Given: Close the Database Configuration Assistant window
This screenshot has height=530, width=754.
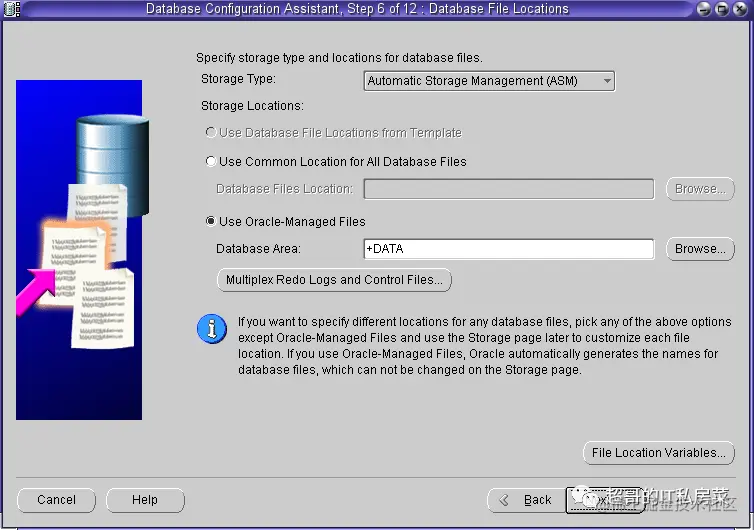Looking at the screenshot, I should pyautogui.click(x=740, y=9).
